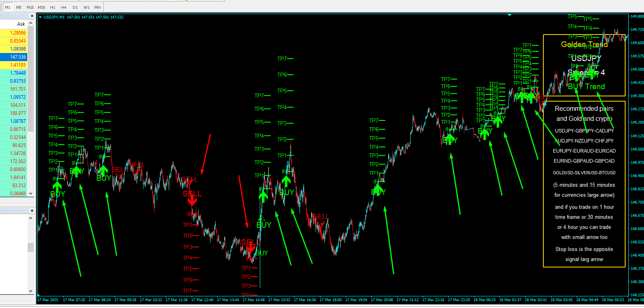Screen dimensions: 644x308
Task: Select the Ask row 0.85545
Action: [x=14, y=41]
